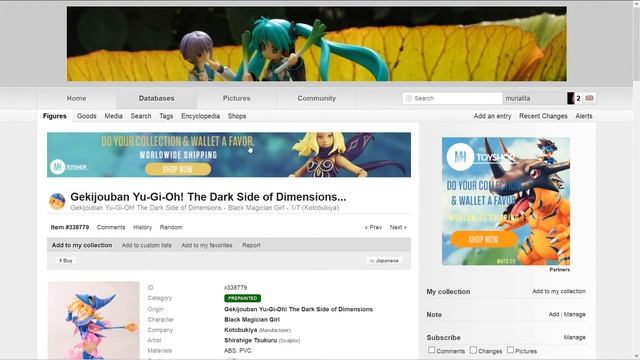Select the Media submenu item
Image resolution: width=640 pixels, height=360 pixels.
coord(113,116)
